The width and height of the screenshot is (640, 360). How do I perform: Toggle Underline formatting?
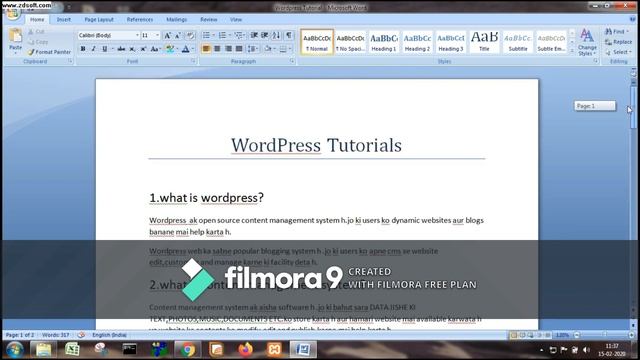tap(104, 49)
